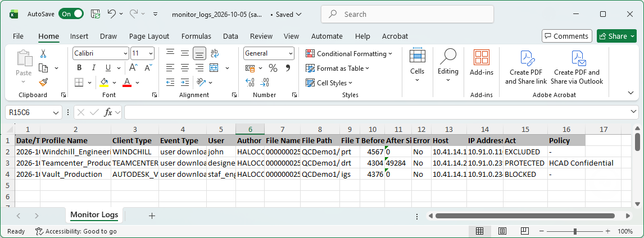Select the Cut scissors icon
This screenshot has width=644, height=238.
tap(43, 53)
